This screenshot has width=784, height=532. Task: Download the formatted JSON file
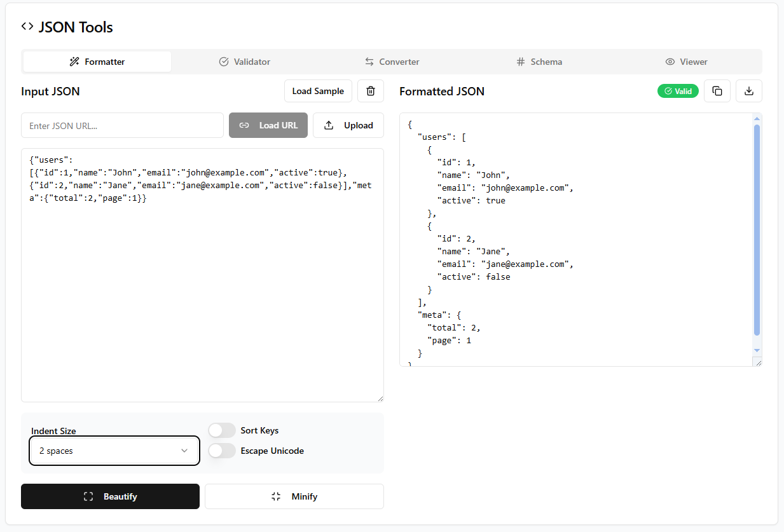pos(749,91)
